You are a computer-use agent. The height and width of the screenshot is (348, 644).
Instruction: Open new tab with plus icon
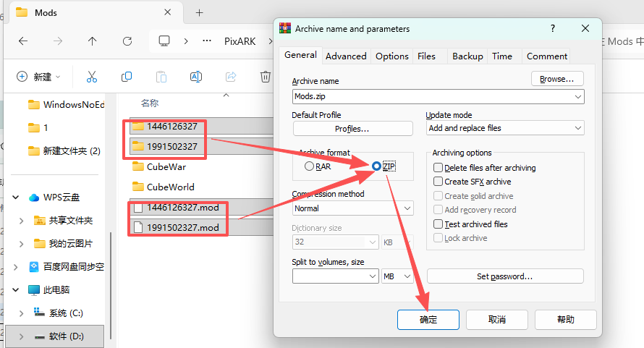point(200,12)
